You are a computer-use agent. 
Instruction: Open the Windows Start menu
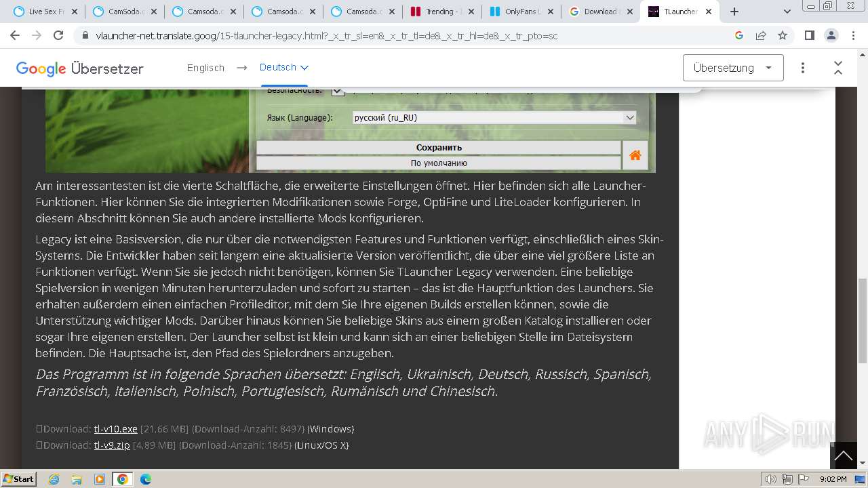(18, 479)
